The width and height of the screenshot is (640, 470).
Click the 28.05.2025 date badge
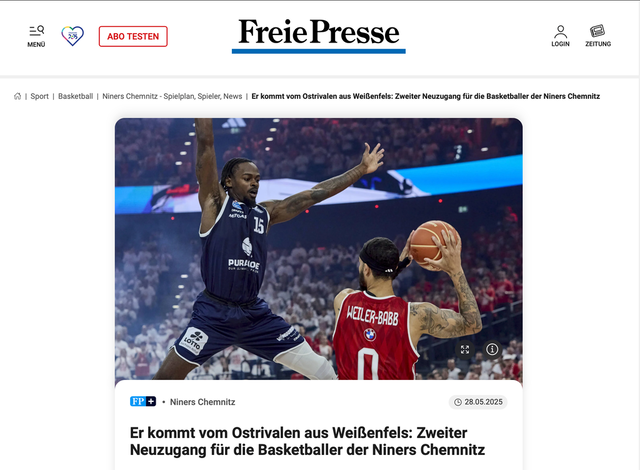478,402
